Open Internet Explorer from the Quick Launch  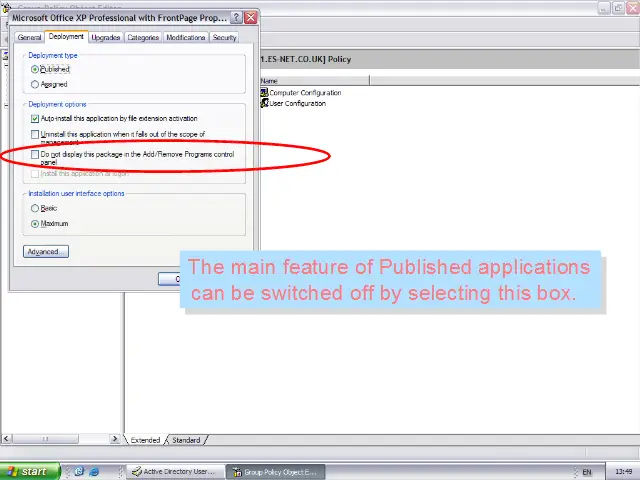tap(94, 471)
